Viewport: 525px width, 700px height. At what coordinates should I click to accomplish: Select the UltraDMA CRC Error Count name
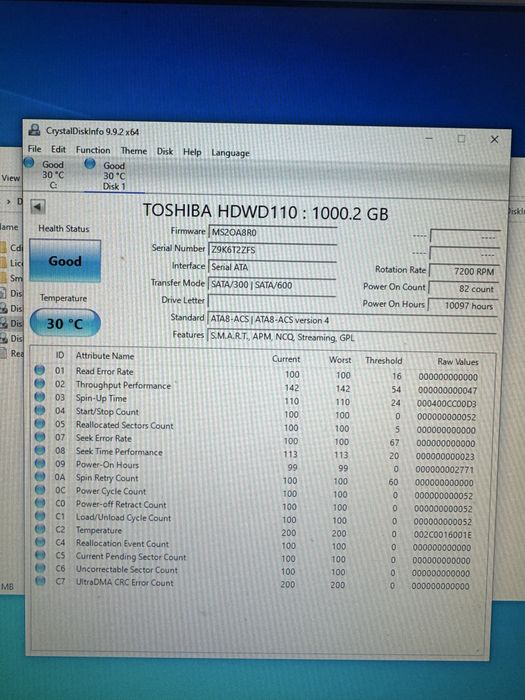pos(125,583)
